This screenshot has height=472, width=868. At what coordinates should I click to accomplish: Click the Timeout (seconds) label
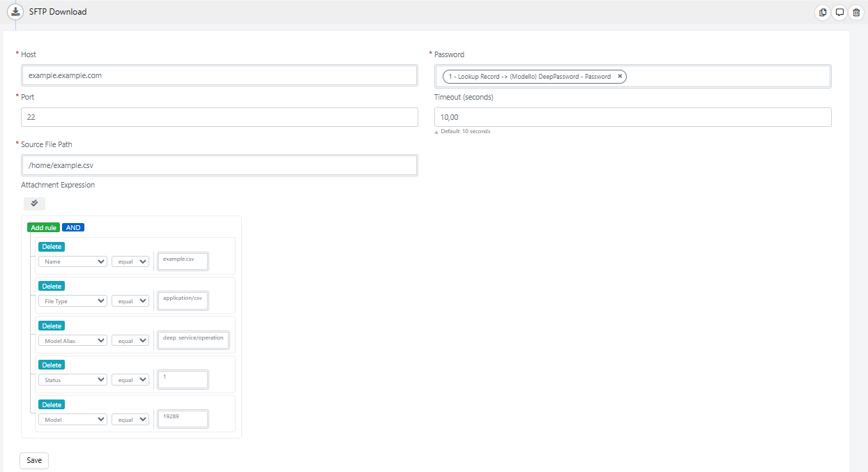pyautogui.click(x=464, y=98)
